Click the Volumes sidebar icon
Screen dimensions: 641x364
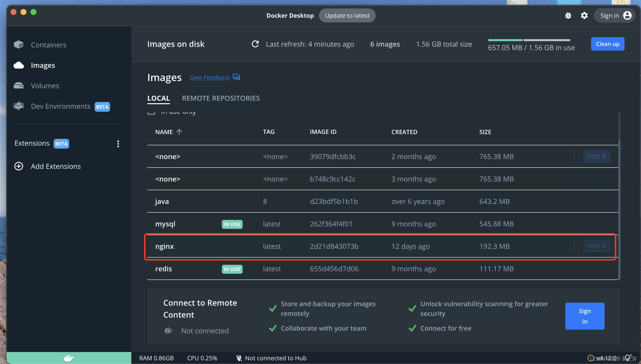pyautogui.click(x=18, y=86)
